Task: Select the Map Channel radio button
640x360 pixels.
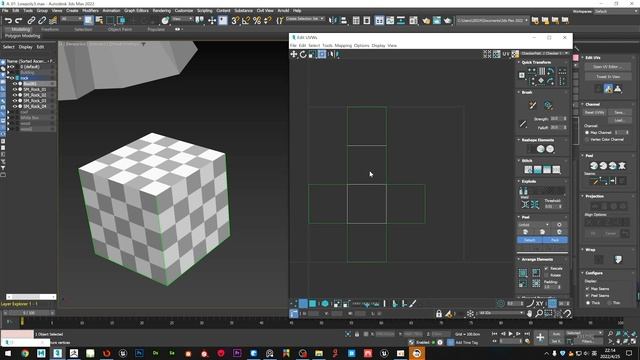Action: pyautogui.click(x=587, y=133)
